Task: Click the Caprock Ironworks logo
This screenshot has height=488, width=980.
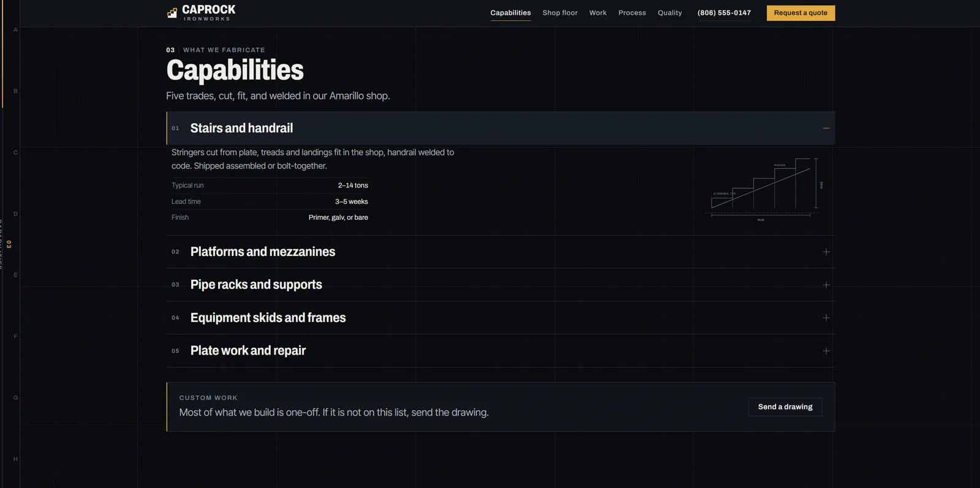Action: coord(201,13)
